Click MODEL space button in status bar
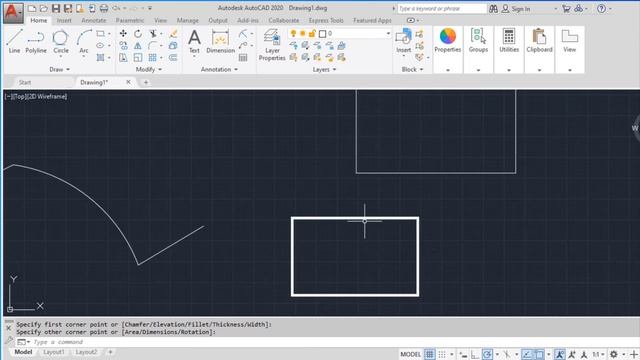 [410, 354]
